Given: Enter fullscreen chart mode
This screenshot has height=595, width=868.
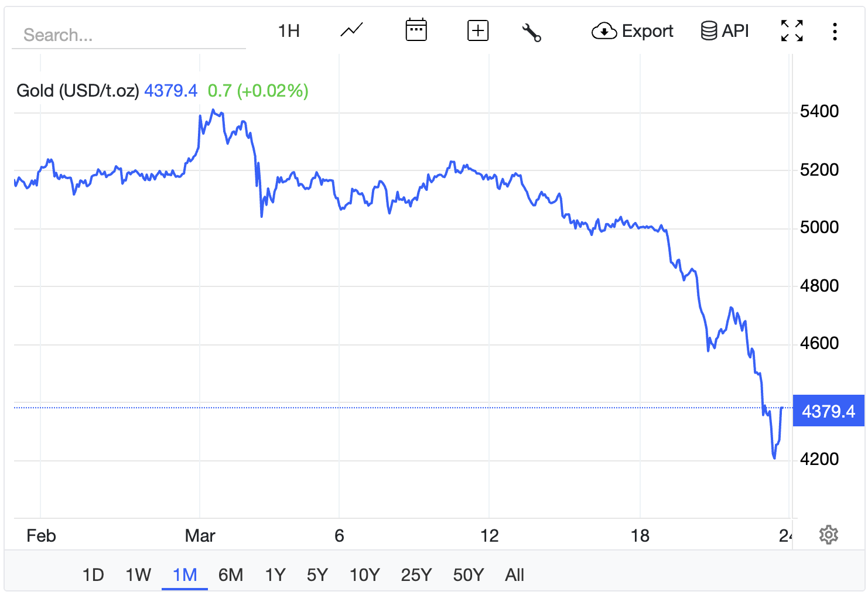Looking at the screenshot, I should click(x=792, y=31).
